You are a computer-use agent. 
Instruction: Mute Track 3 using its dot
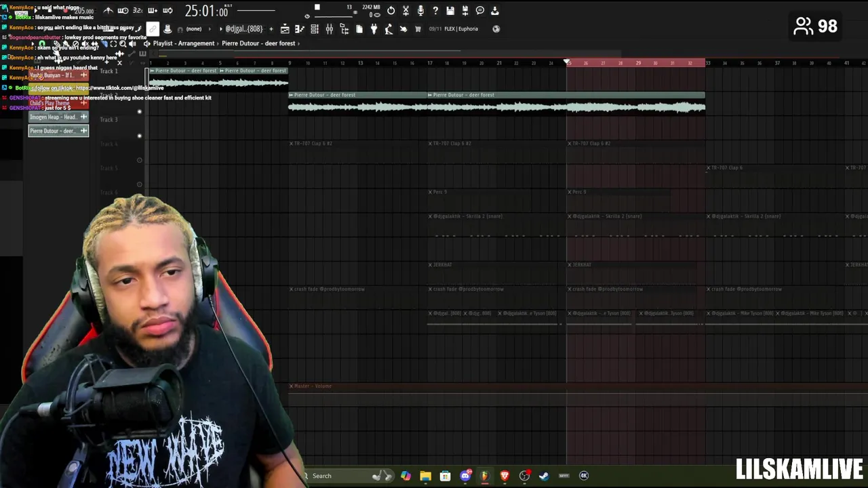click(x=140, y=136)
